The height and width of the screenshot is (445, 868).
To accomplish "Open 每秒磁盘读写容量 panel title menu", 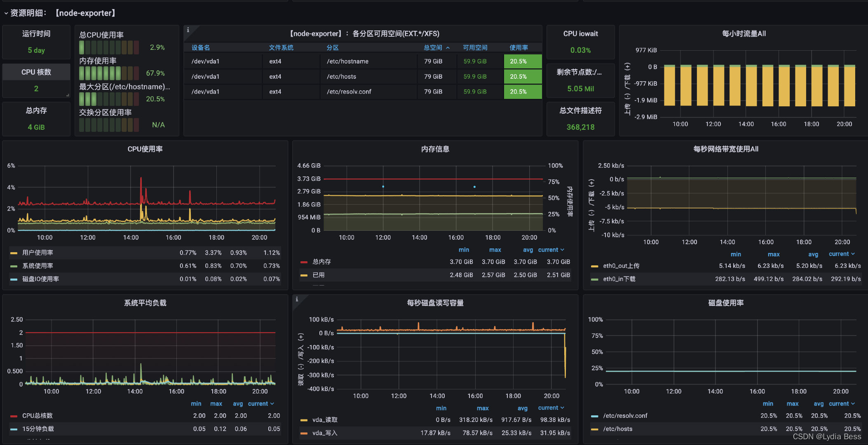I will (x=435, y=303).
